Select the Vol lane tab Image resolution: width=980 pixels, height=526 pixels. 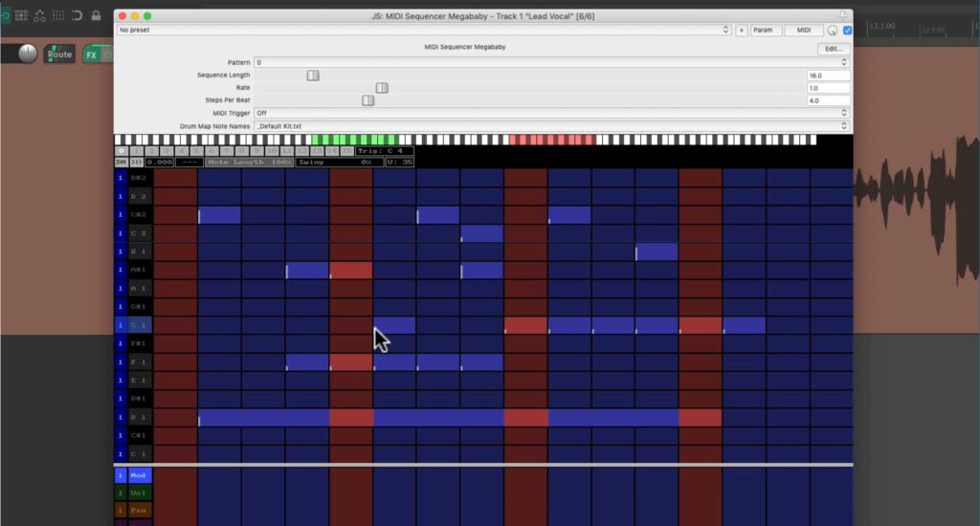click(x=139, y=493)
